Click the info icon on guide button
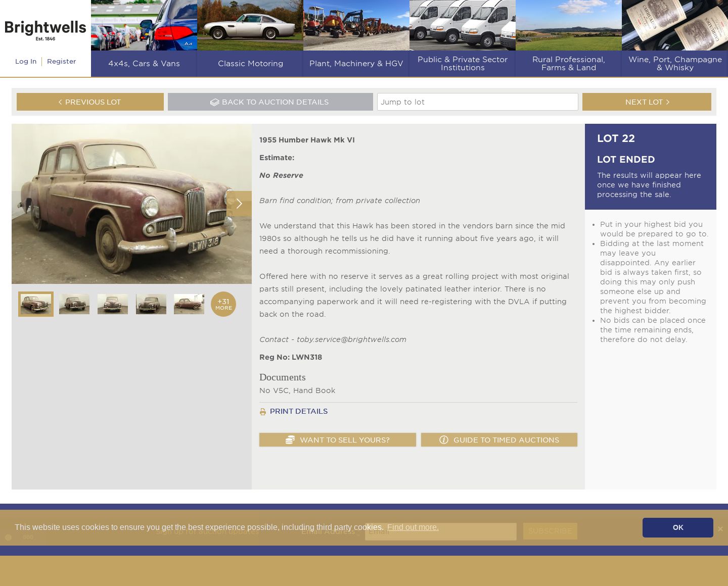This screenshot has width=728, height=586. coord(444,440)
